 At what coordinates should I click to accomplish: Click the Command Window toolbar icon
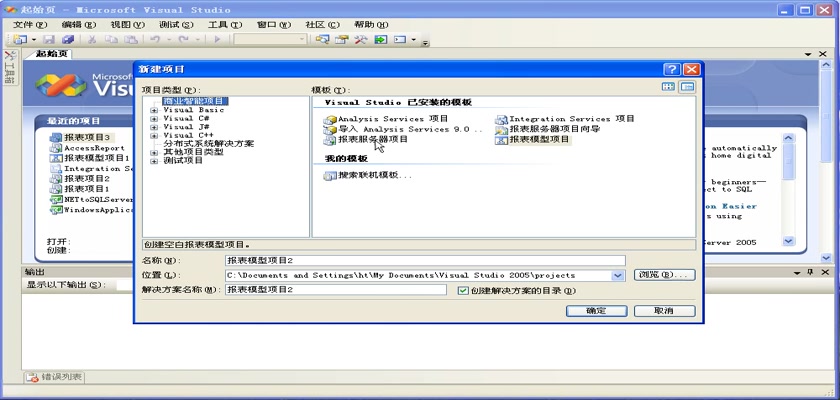[400, 40]
